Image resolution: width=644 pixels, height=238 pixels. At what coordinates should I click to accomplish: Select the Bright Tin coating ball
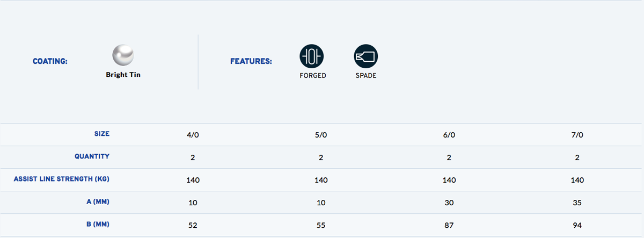123,55
